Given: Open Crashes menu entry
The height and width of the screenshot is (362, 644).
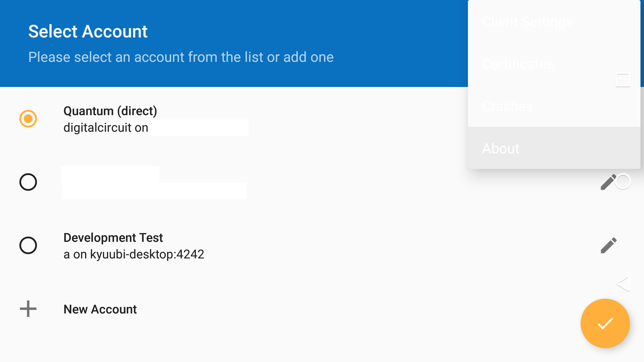Looking at the screenshot, I should (508, 107).
